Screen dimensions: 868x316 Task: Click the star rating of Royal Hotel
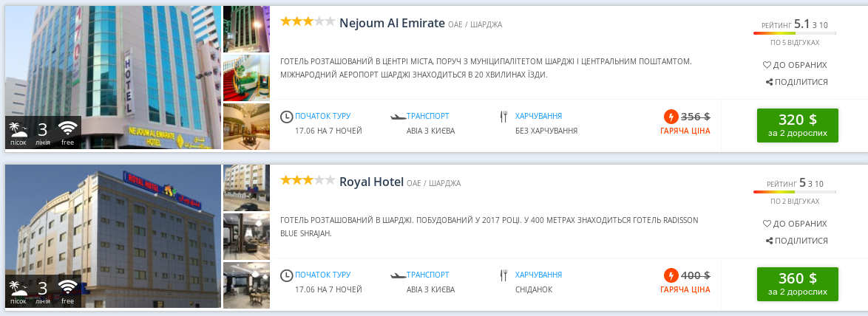pyautogui.click(x=307, y=181)
